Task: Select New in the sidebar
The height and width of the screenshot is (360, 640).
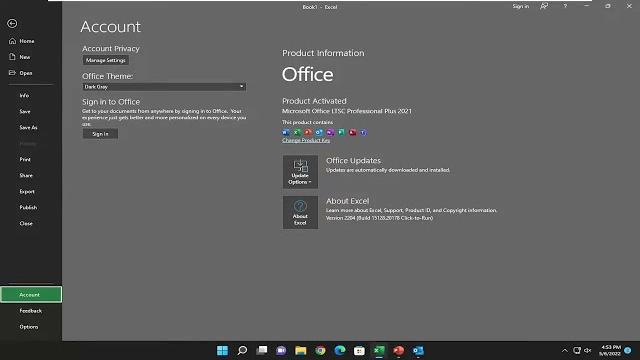Action: tap(24, 57)
